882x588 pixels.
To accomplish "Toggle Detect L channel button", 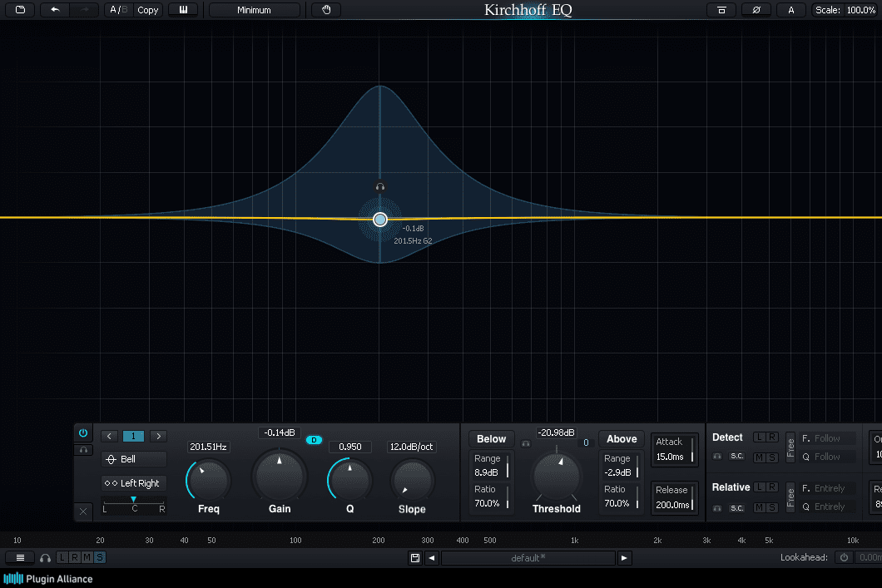I will [x=760, y=437].
